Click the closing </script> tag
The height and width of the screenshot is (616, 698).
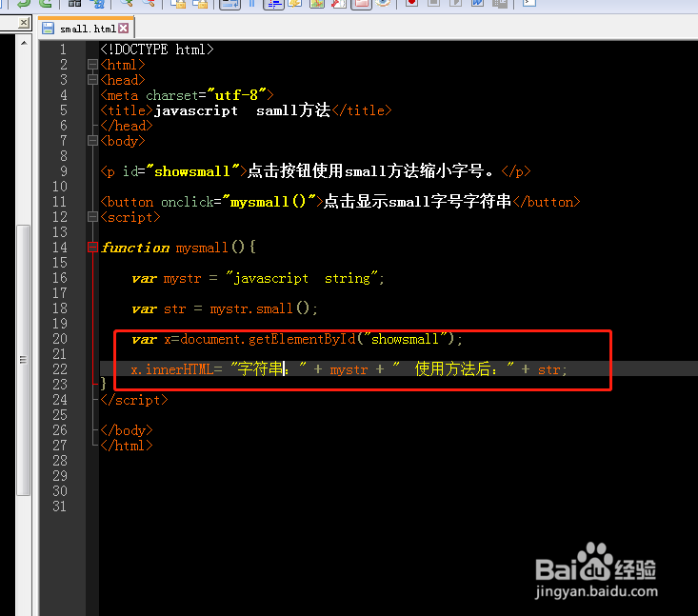[x=134, y=400]
